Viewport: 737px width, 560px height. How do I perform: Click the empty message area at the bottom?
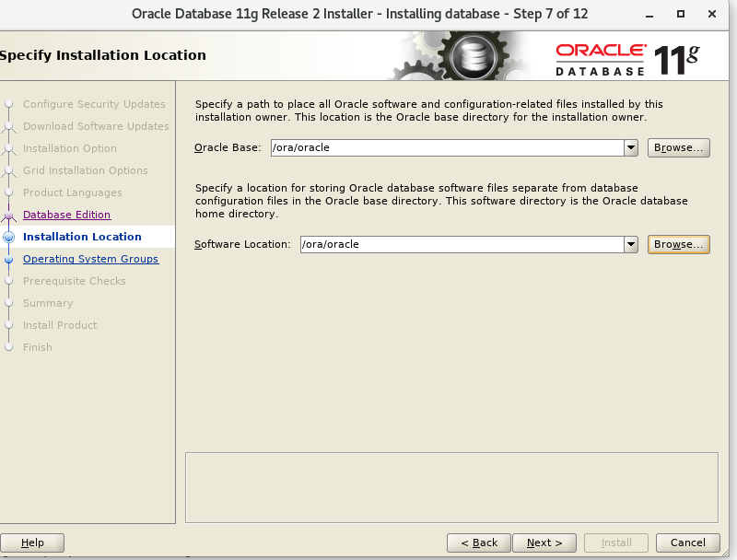click(451, 487)
